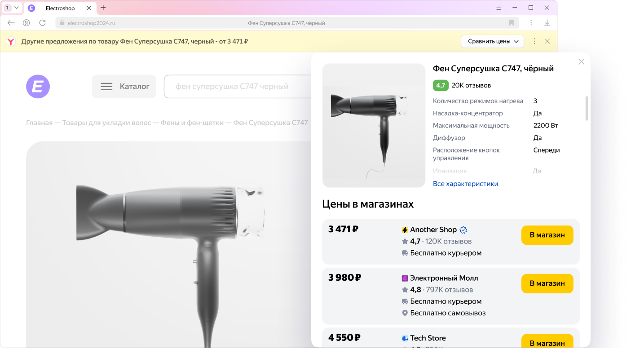
Task: Click the Yandex home button in toolbar
Action: [x=26, y=23]
